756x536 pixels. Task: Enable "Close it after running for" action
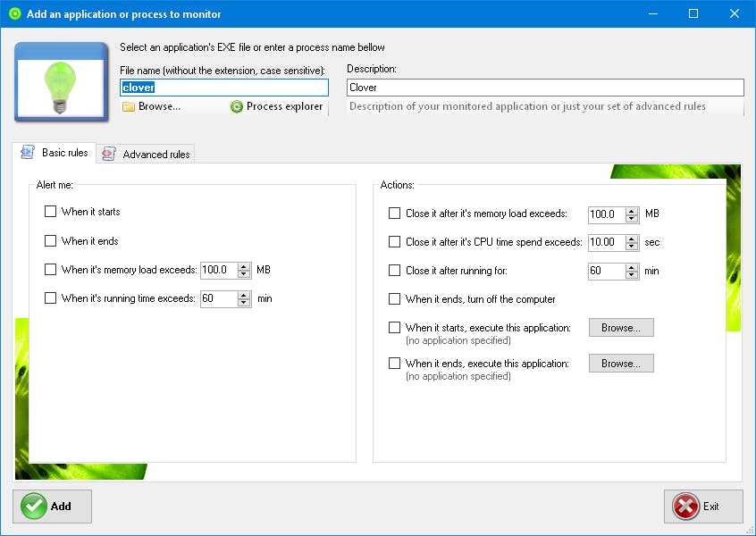394,271
